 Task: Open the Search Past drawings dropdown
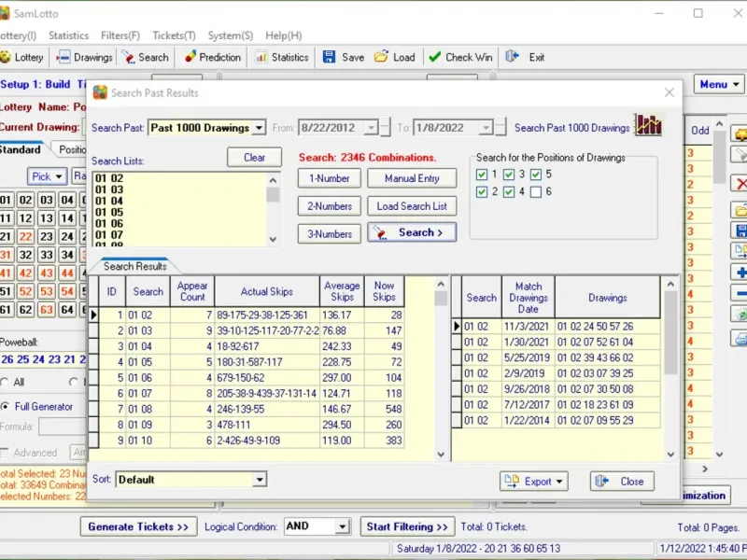[x=259, y=128]
